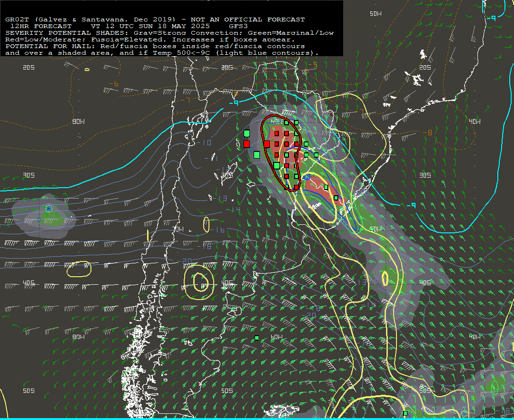Click the 'POTENTIAL FOR HAIL' legend line

coord(155,46)
